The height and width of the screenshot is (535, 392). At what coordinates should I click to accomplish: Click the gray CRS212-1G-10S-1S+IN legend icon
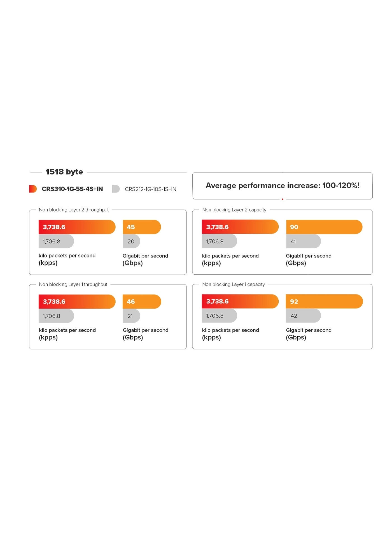click(x=116, y=189)
